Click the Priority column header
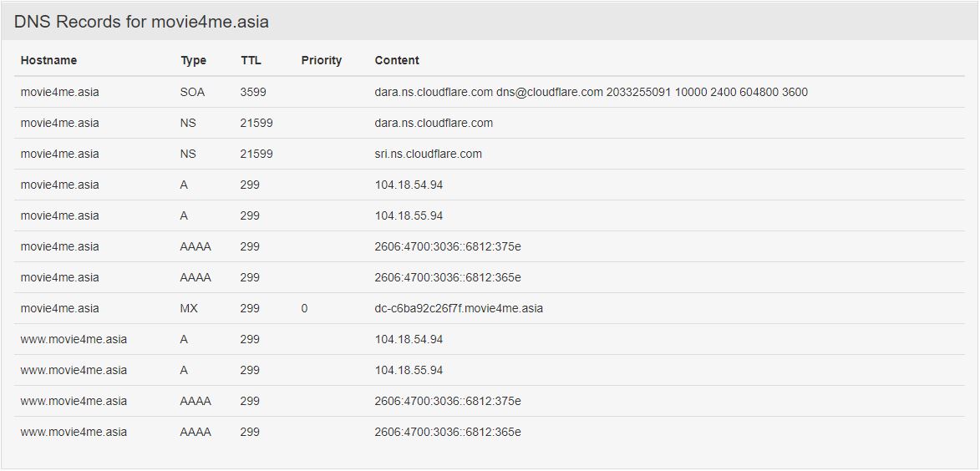This screenshot has height=471, width=980. 322,61
